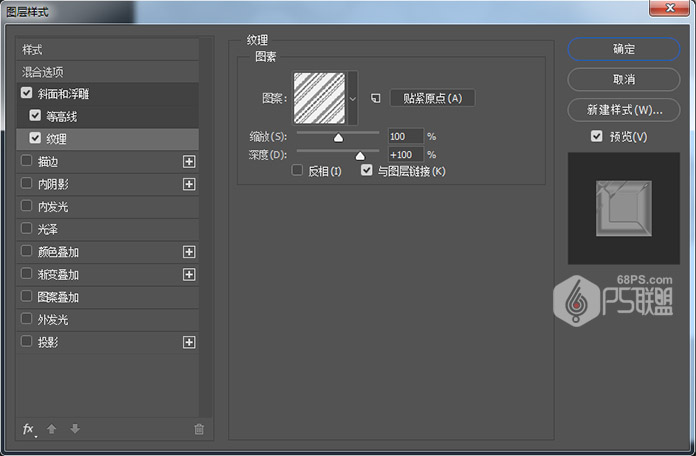
Task: Enable the 光泽 checkbox
Action: click(x=26, y=228)
